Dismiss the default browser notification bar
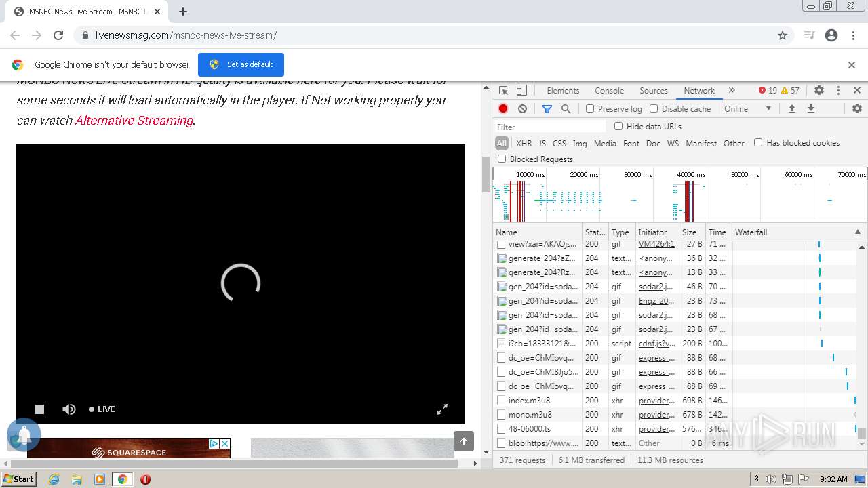Viewport: 868px width, 488px height. (852, 65)
